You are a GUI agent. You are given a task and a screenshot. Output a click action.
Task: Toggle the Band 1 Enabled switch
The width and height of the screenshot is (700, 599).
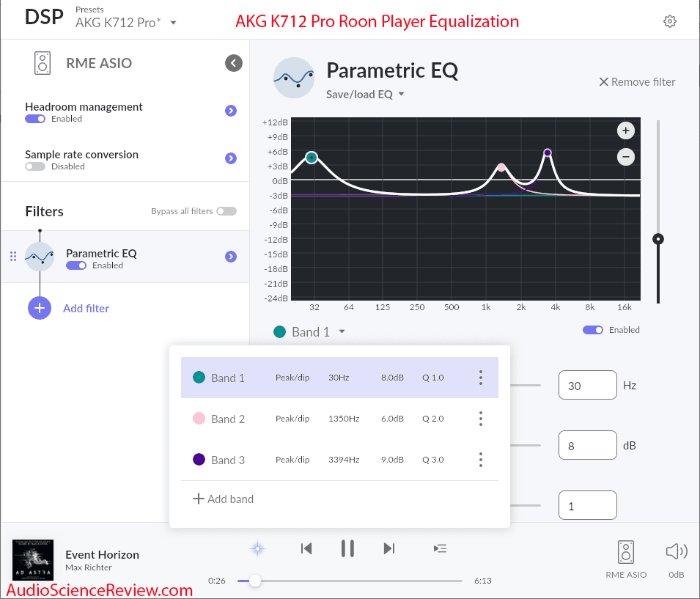point(593,330)
